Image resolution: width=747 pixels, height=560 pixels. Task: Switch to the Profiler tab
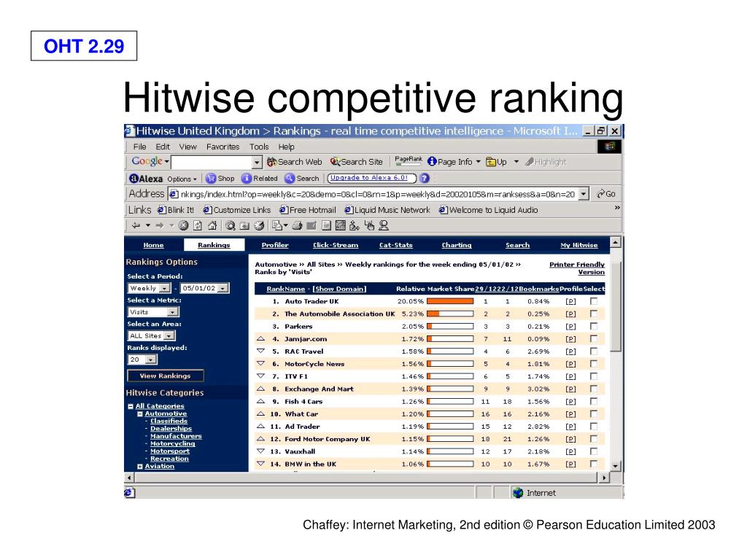click(x=275, y=245)
